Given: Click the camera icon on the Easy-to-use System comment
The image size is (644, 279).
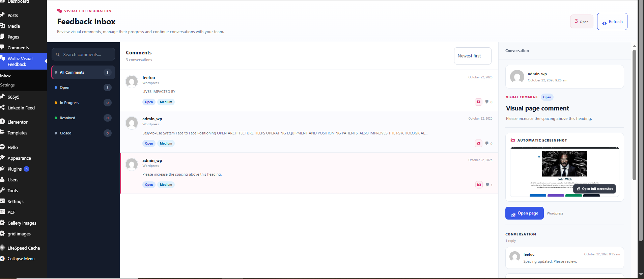Looking at the screenshot, I should coord(478,143).
